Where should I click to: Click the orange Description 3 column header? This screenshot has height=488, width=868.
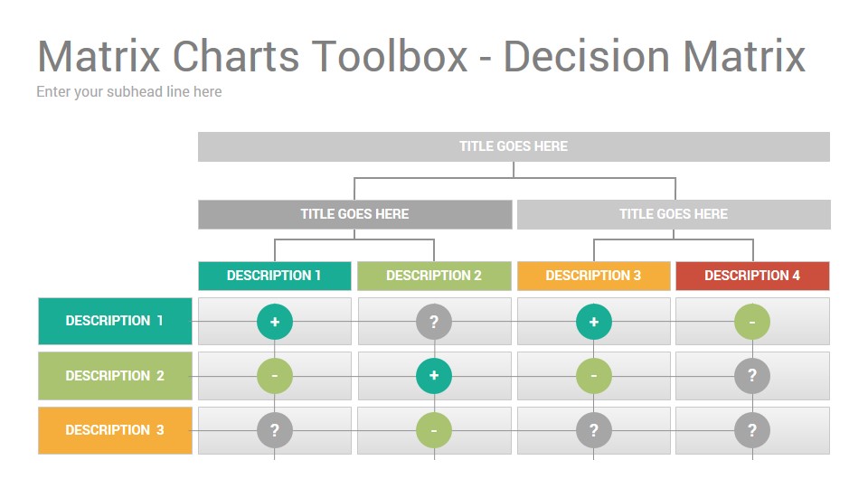(593, 276)
